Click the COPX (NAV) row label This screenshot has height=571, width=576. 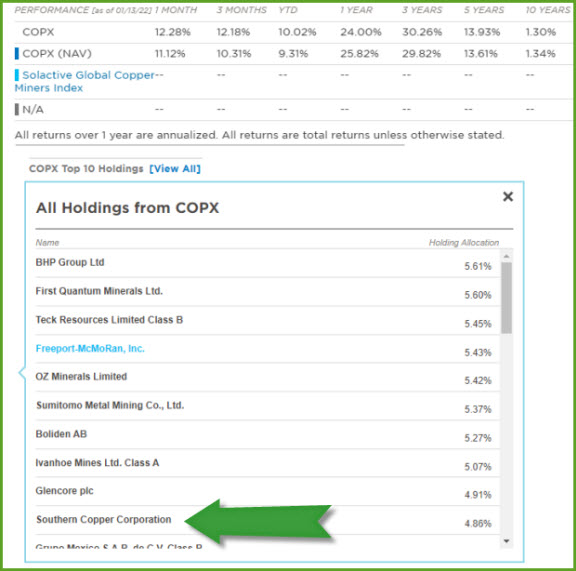[x=57, y=54]
